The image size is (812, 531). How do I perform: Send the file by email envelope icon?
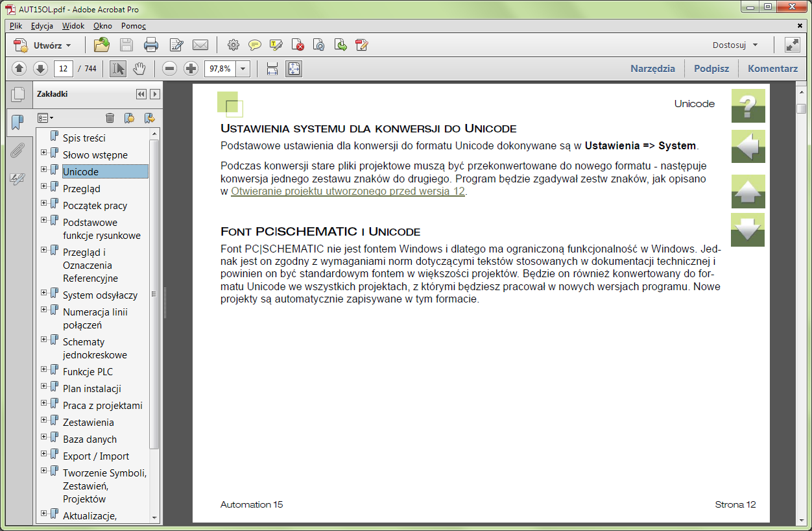(x=200, y=45)
